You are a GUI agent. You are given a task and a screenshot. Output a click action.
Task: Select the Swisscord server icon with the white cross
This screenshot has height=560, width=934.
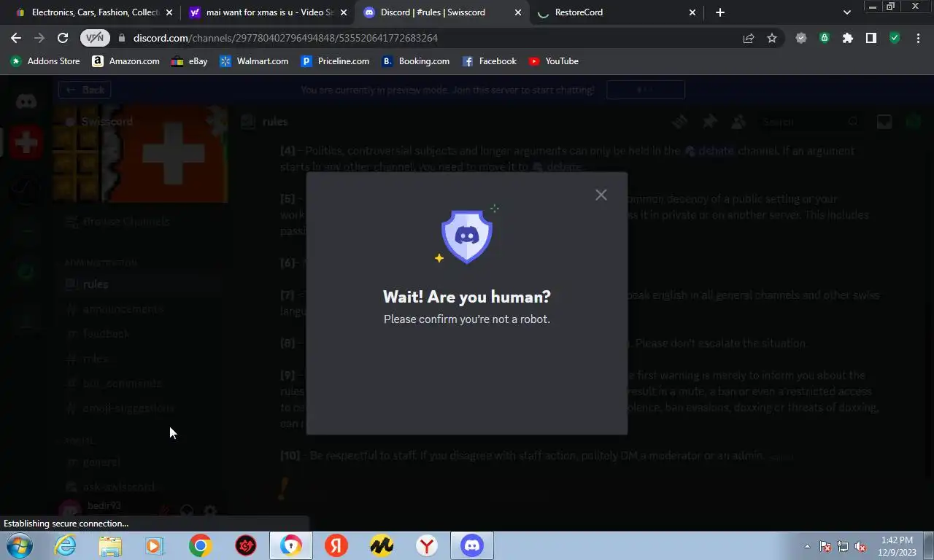click(x=26, y=143)
